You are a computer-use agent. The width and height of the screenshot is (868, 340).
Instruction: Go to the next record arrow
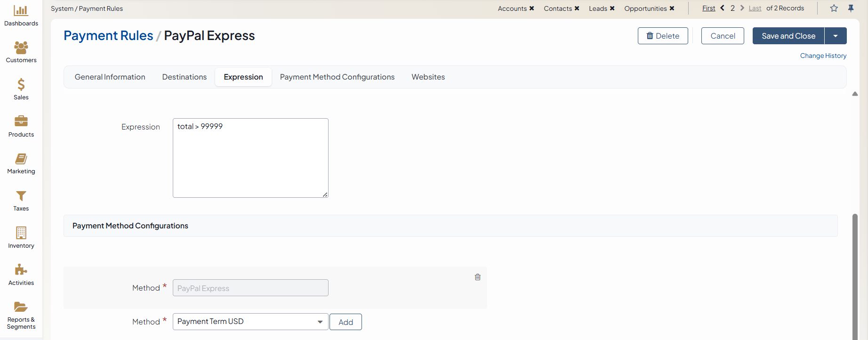pyautogui.click(x=742, y=8)
